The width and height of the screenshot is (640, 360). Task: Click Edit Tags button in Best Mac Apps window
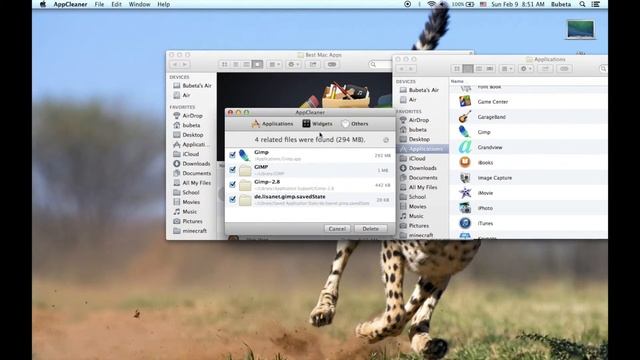pyautogui.click(x=332, y=64)
